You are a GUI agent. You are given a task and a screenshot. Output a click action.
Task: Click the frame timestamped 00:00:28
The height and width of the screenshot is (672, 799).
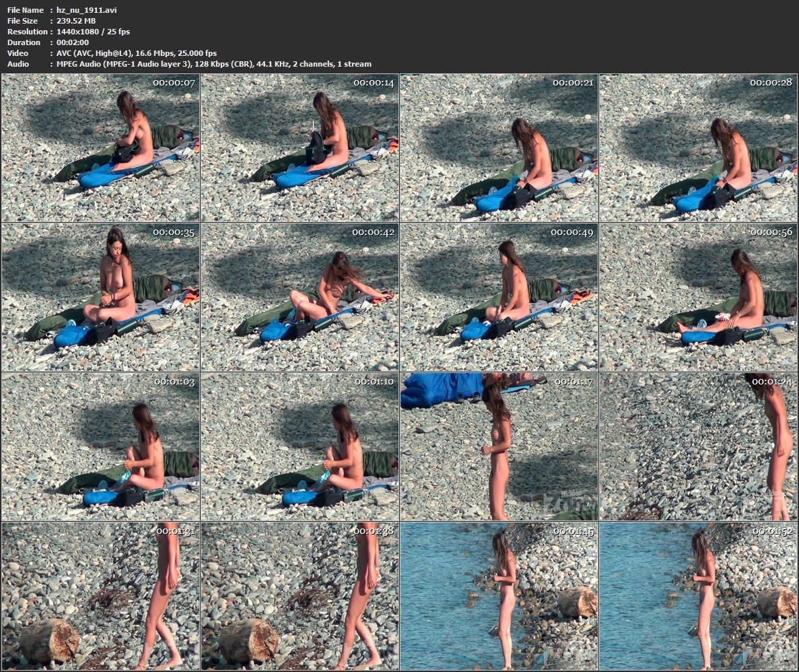[x=698, y=147]
